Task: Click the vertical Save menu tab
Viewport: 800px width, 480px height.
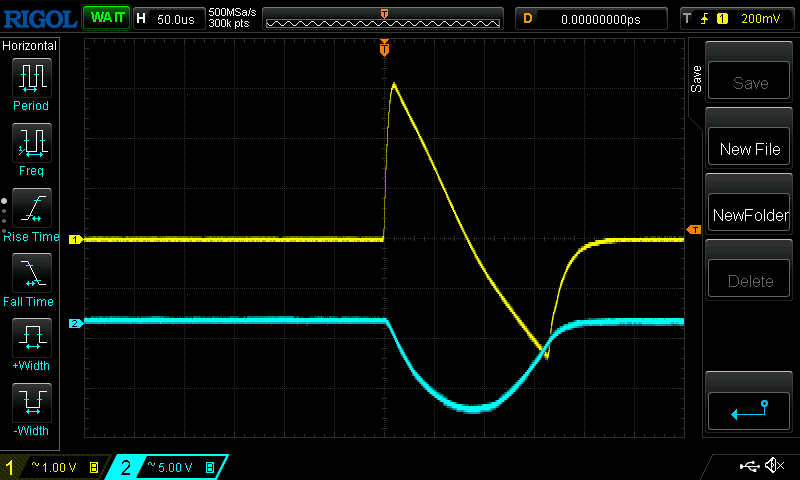Action: (x=697, y=80)
